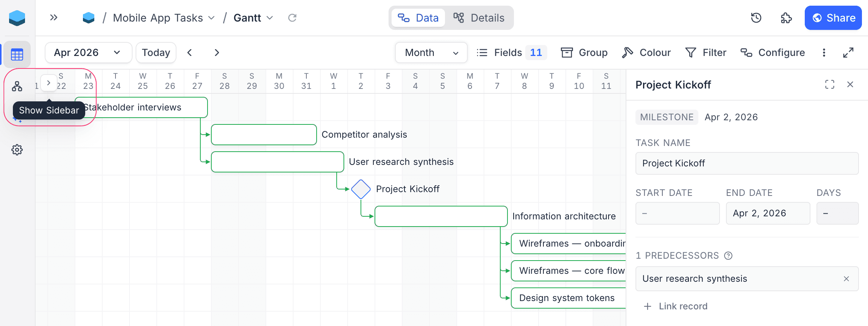Open the Group options
This screenshot has width=868, height=326.
pyautogui.click(x=584, y=53)
